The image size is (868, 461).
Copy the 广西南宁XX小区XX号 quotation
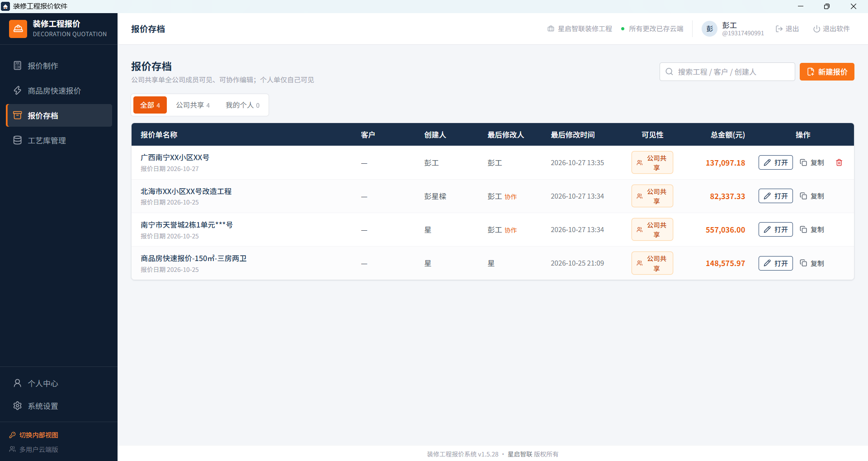[812, 162]
